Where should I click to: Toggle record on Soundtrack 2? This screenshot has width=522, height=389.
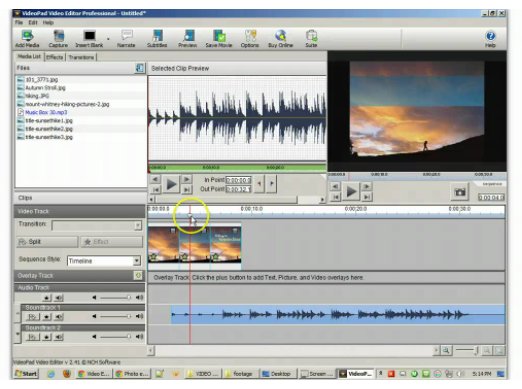click(47, 337)
